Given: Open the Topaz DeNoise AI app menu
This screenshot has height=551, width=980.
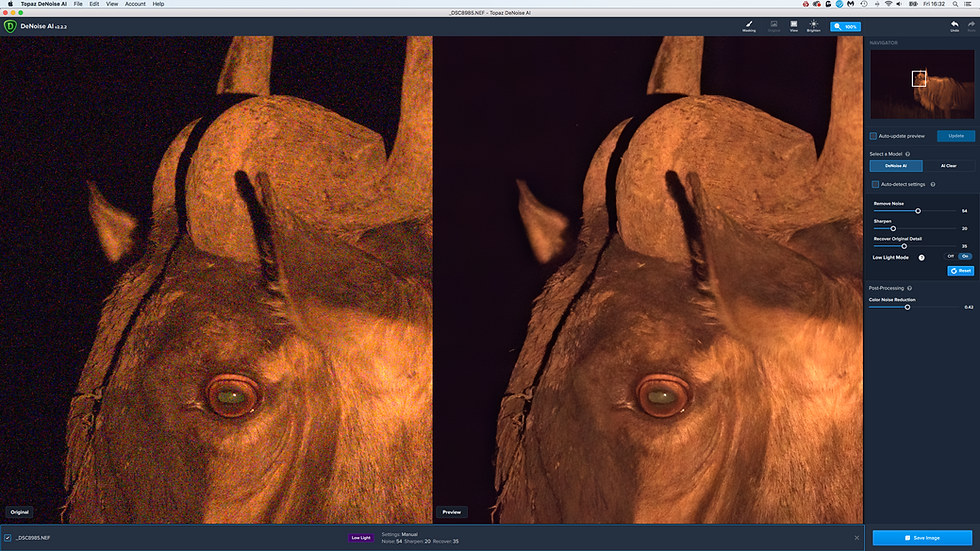Looking at the screenshot, I should pyautogui.click(x=43, y=4).
